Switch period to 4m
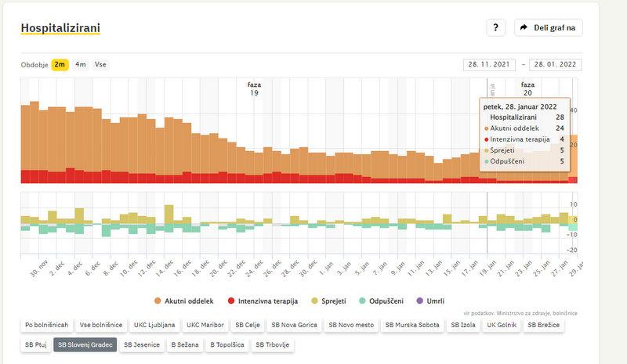The height and width of the screenshot is (364, 627). click(x=81, y=64)
